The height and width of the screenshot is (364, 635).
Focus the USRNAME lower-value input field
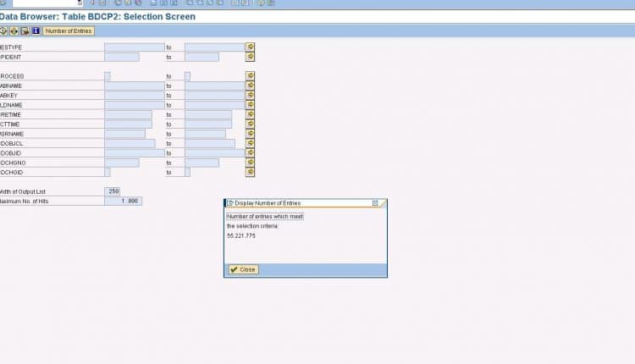(x=124, y=134)
